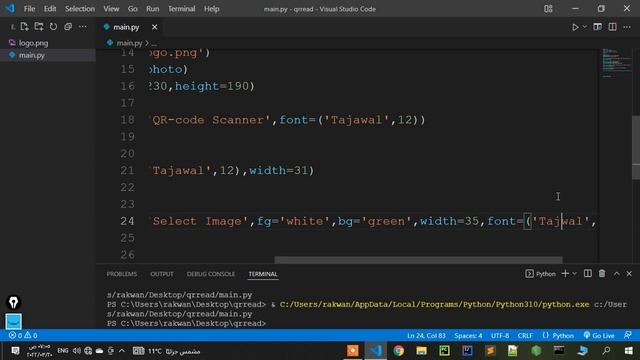This screenshot has width=640, height=360.
Task: Show hidden tray icons chevron
Action: [x=122, y=351]
